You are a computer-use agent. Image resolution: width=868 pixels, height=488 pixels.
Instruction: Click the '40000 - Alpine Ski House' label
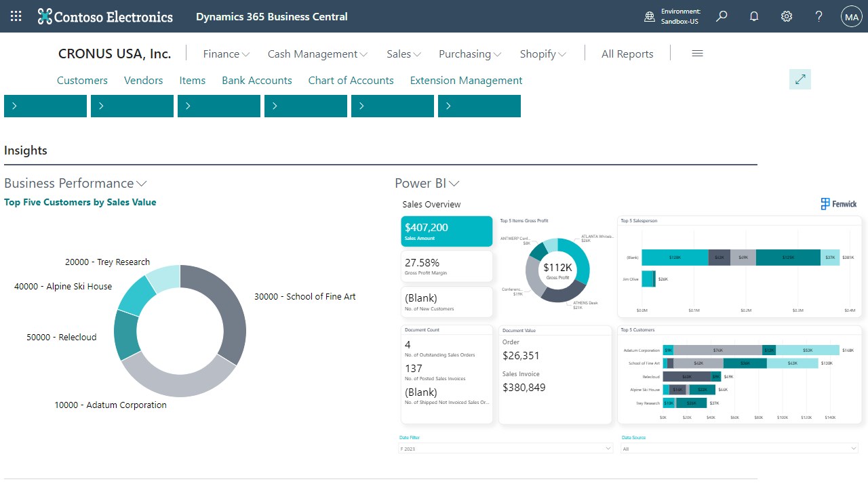click(63, 286)
